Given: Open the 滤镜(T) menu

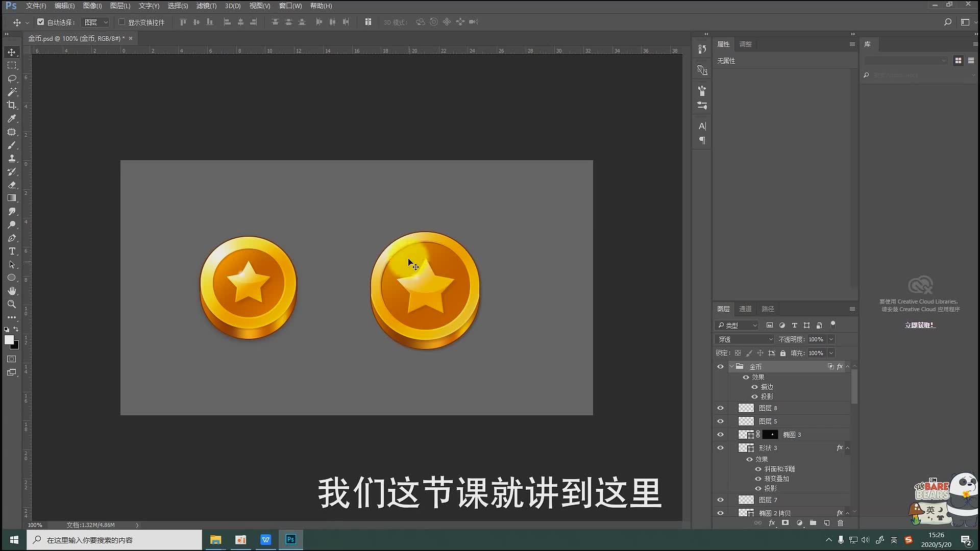Looking at the screenshot, I should pyautogui.click(x=206, y=6).
